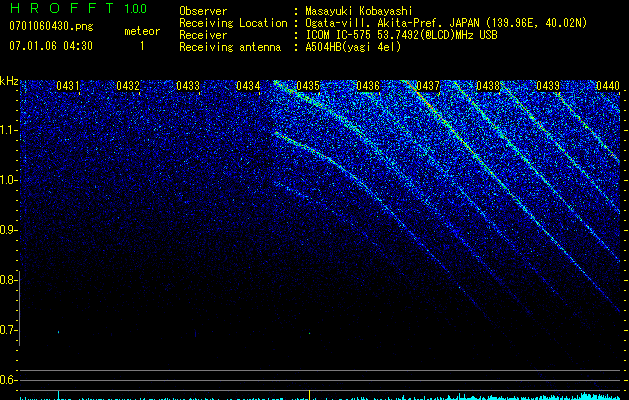Click the 0435 time marker
The height and width of the screenshot is (400, 629).
[x=308, y=86]
